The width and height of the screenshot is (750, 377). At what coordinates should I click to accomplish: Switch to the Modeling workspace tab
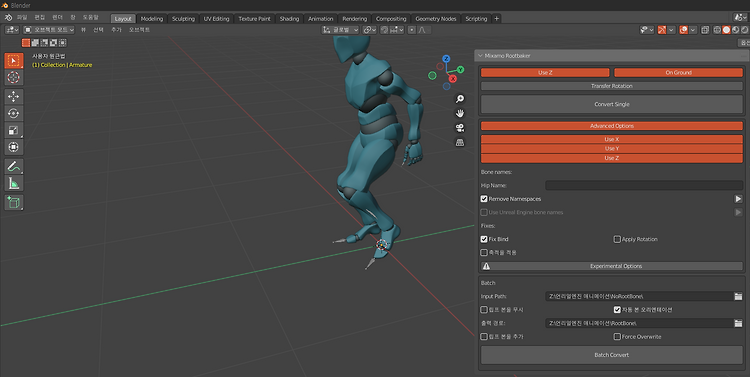(152, 19)
